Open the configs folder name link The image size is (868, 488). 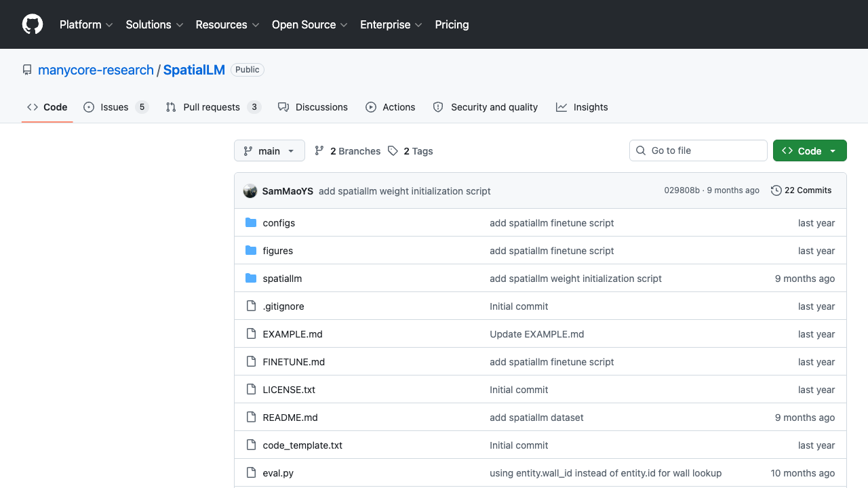pyautogui.click(x=279, y=223)
